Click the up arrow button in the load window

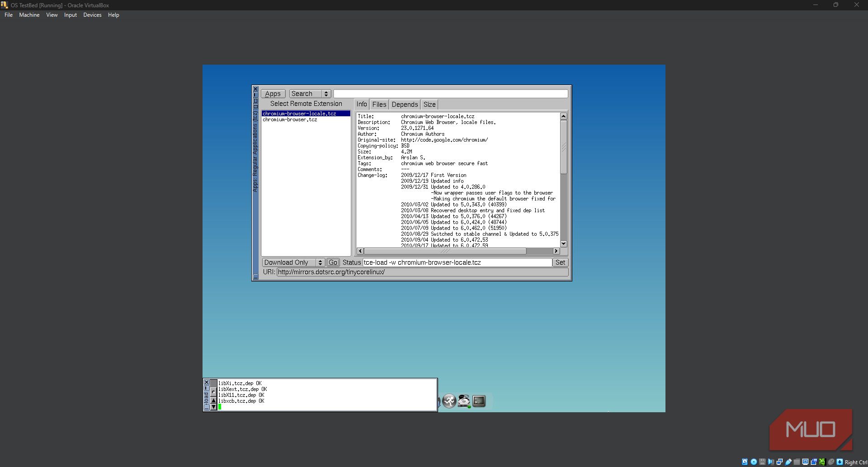(213, 400)
